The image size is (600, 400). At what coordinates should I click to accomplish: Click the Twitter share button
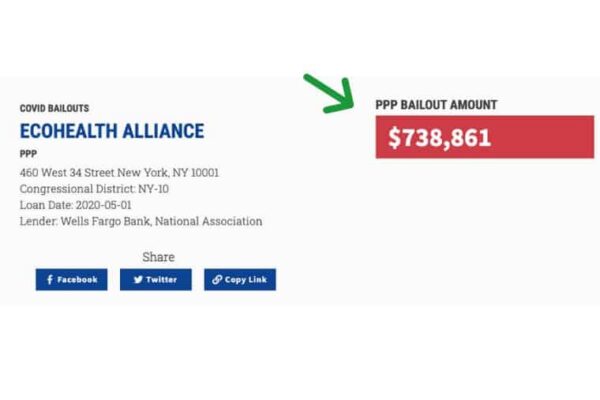(x=156, y=279)
